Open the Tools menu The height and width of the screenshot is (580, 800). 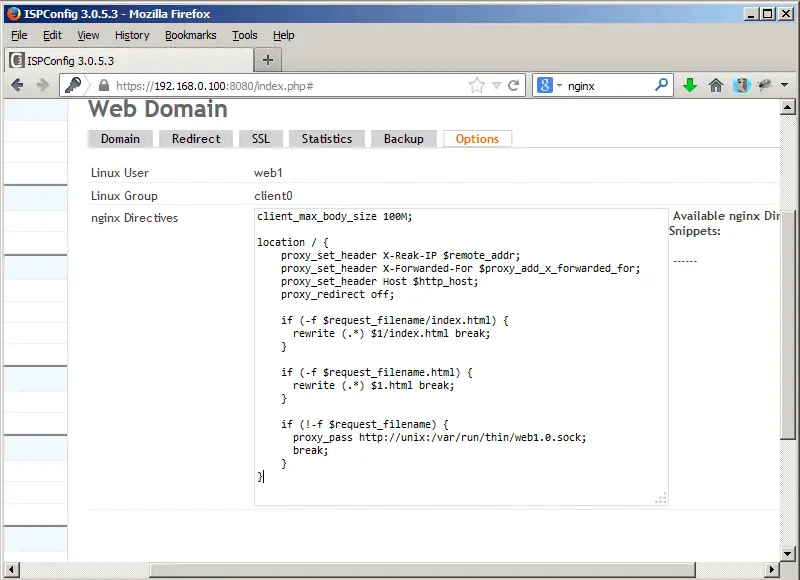click(245, 35)
